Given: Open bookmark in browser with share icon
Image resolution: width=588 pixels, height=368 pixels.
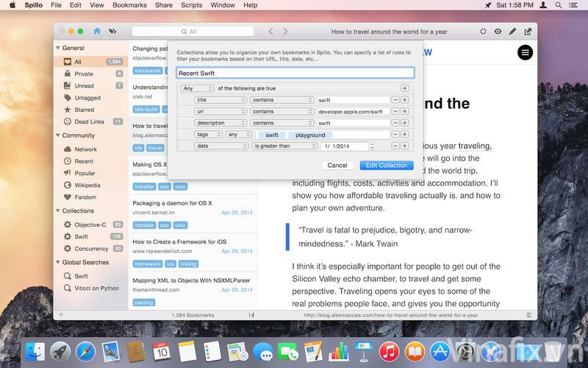Looking at the screenshot, I should 528,32.
